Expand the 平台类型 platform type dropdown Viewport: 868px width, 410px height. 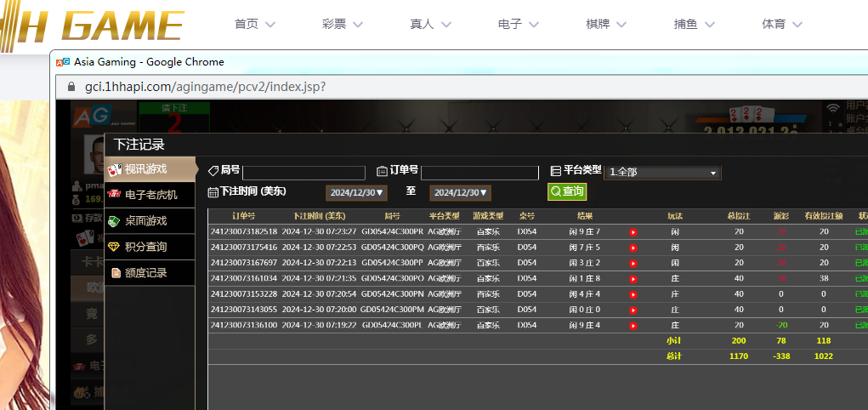[x=662, y=173]
